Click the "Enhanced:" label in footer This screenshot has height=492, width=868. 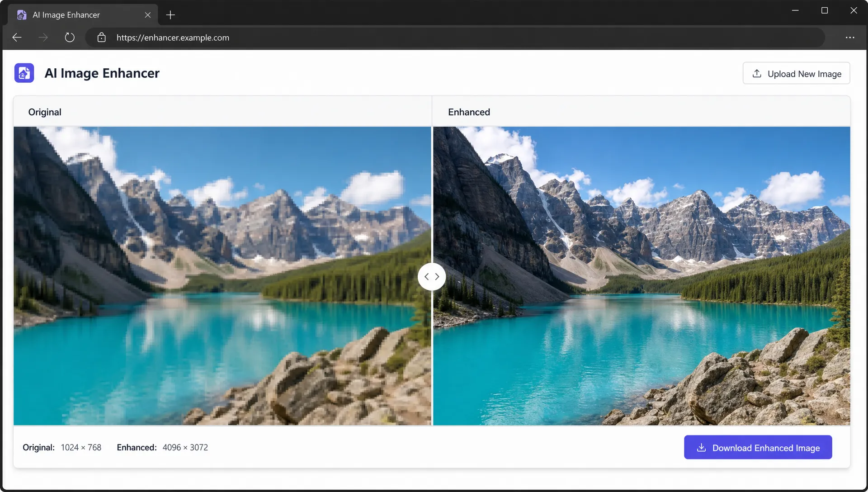pos(137,447)
